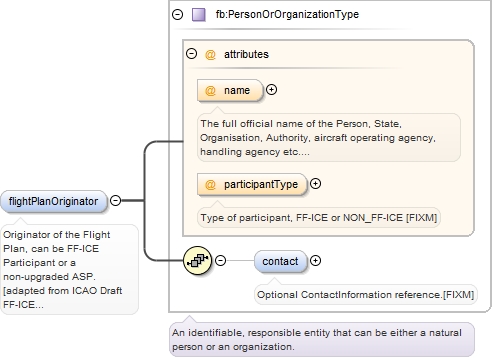Click the fb:PersonOrOrganizationType title text

287,14
